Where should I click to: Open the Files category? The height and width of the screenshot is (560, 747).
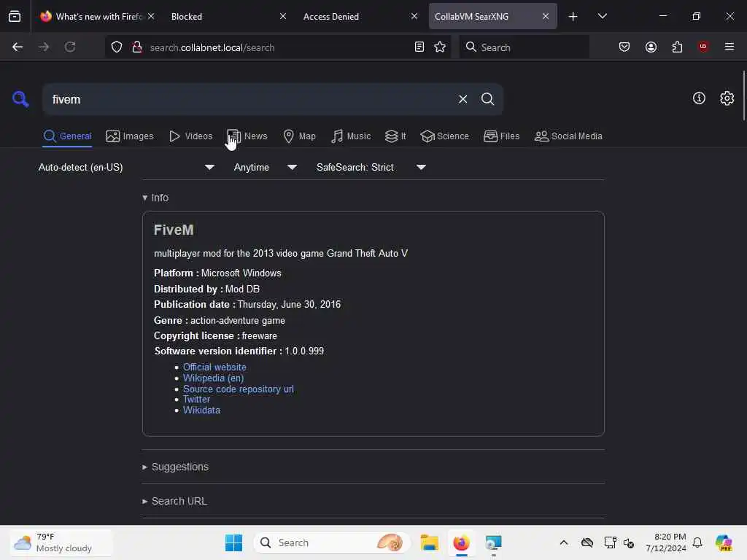(x=501, y=136)
